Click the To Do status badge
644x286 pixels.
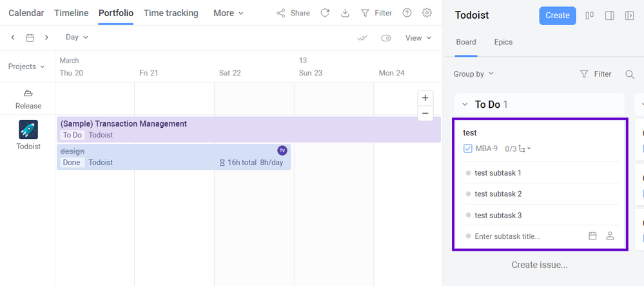[72, 135]
